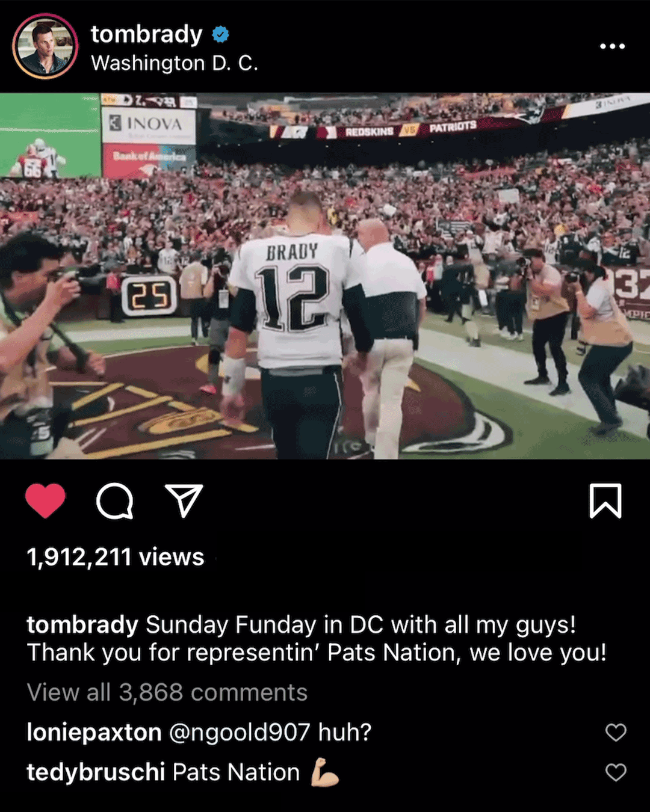
Task: Open tombrady profile picture story
Action: coord(45,46)
